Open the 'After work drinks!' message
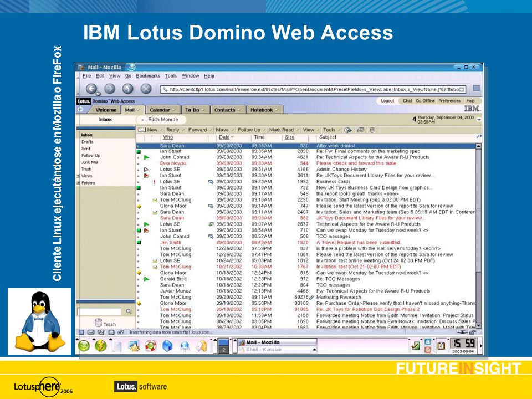The image size is (532, 399). tap(306, 146)
